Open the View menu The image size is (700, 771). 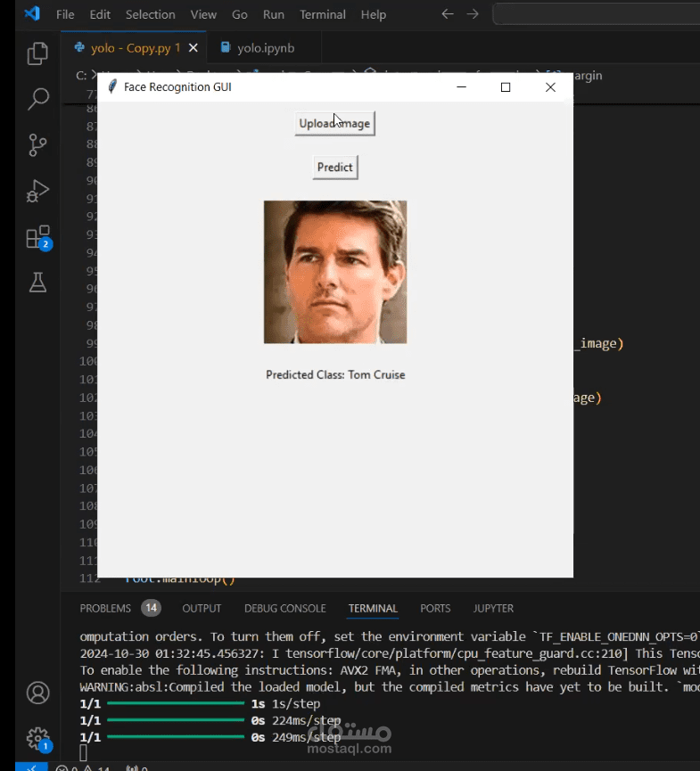click(x=203, y=15)
